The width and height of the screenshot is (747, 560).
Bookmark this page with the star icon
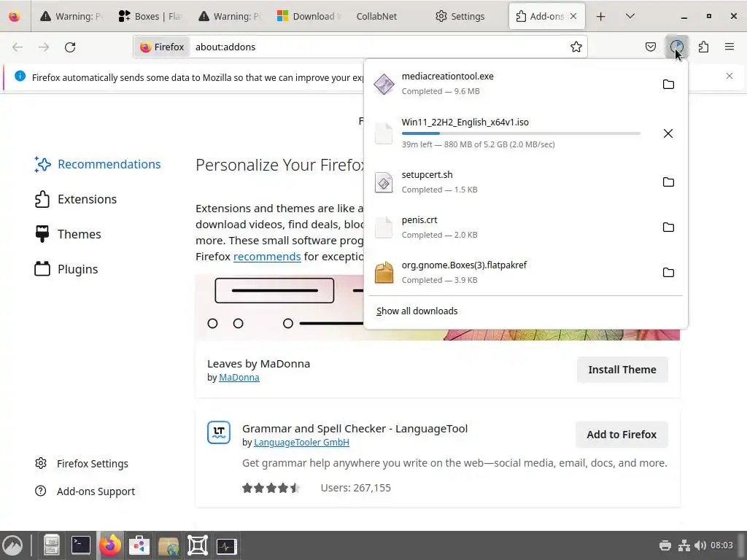[x=576, y=47]
